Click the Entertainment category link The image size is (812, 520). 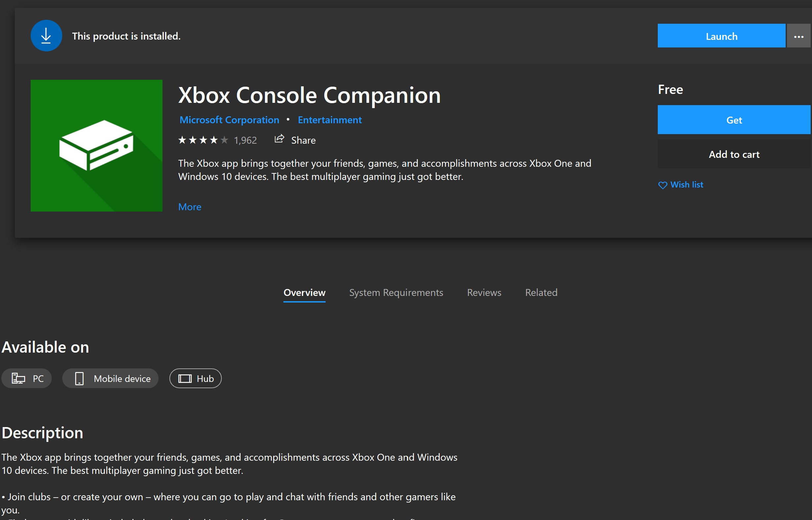330,120
